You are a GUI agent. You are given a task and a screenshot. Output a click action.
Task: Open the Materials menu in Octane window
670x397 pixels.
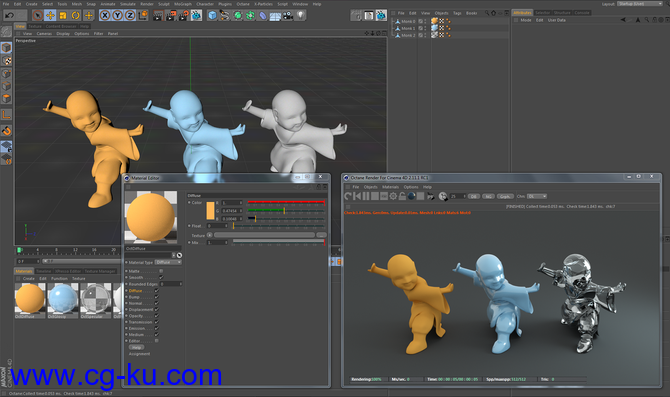coord(390,187)
